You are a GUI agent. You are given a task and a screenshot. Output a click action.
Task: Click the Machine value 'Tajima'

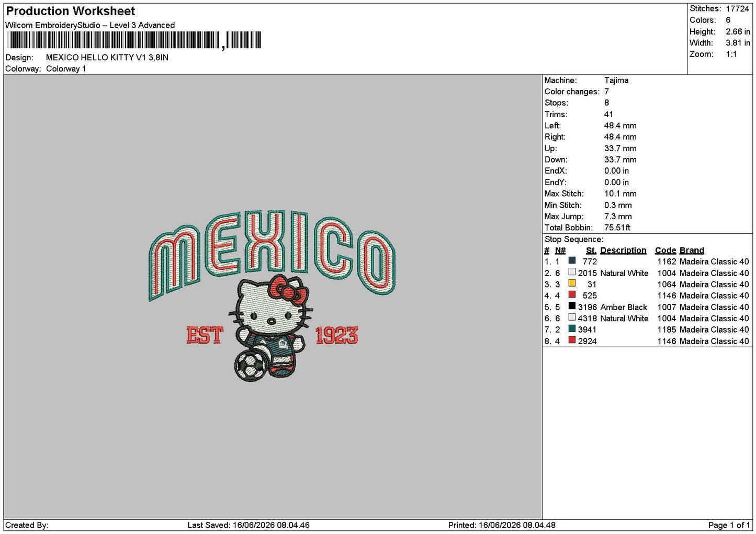[616, 81]
